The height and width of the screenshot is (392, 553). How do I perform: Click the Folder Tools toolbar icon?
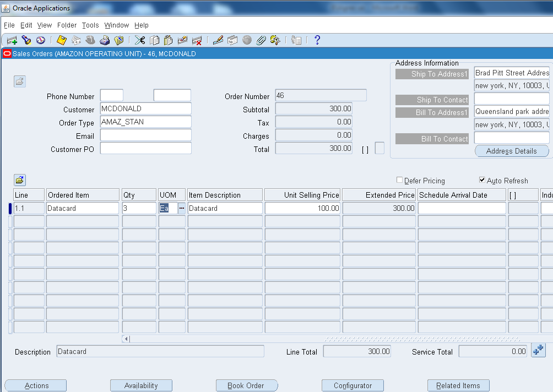pos(275,40)
